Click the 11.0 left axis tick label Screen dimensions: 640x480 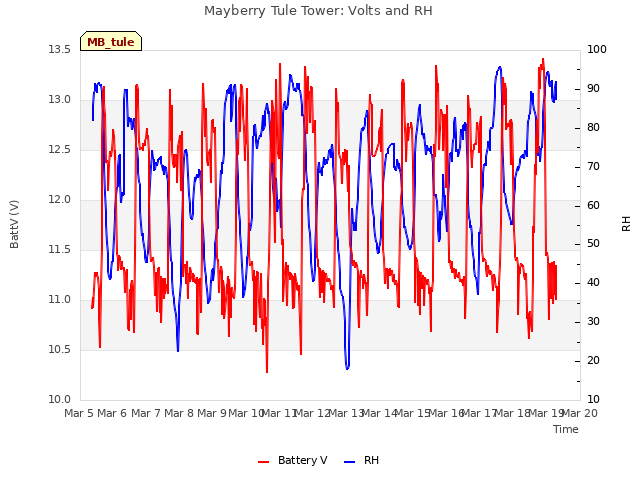pyautogui.click(x=60, y=300)
